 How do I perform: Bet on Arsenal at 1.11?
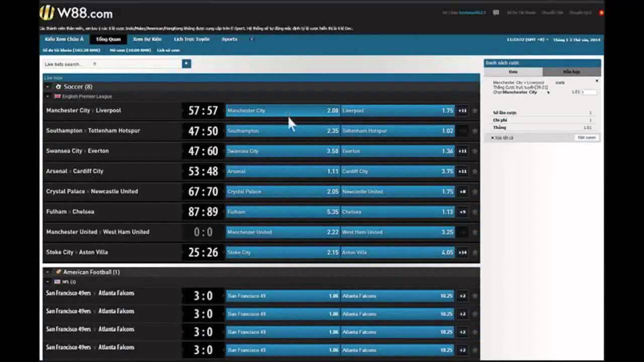(x=283, y=171)
